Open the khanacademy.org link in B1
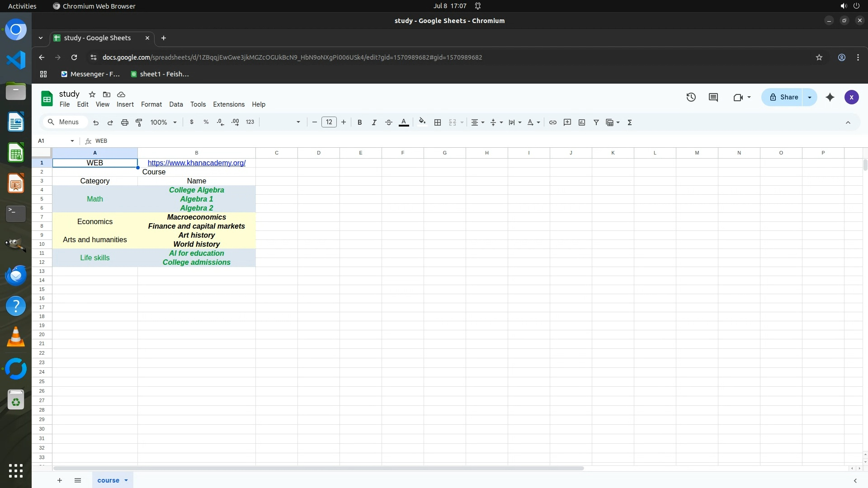 tap(197, 163)
